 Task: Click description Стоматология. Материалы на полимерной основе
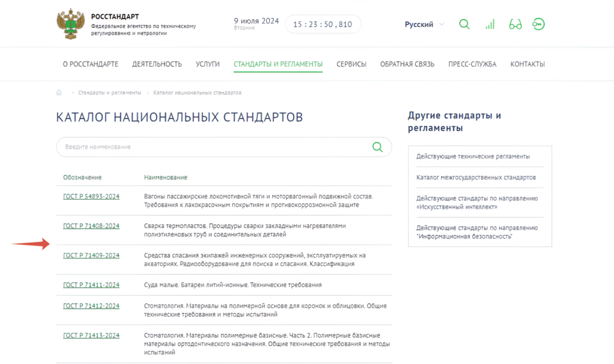tap(265, 310)
